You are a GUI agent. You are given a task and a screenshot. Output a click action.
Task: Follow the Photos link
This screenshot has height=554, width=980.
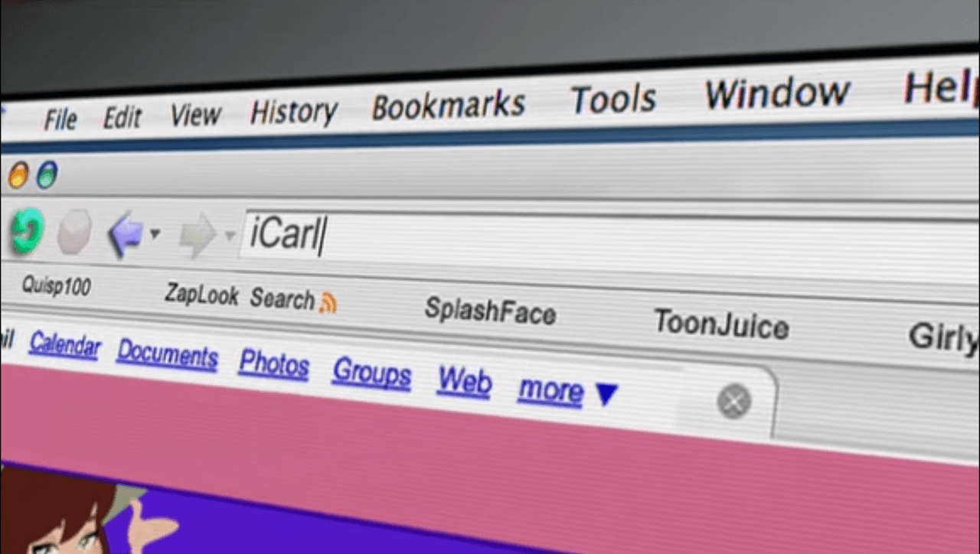pyautogui.click(x=274, y=364)
